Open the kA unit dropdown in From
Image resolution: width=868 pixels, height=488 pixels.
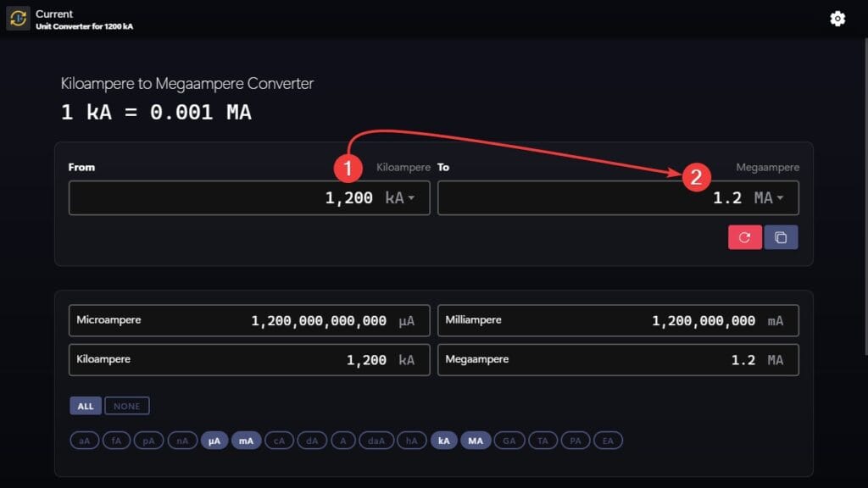point(400,197)
